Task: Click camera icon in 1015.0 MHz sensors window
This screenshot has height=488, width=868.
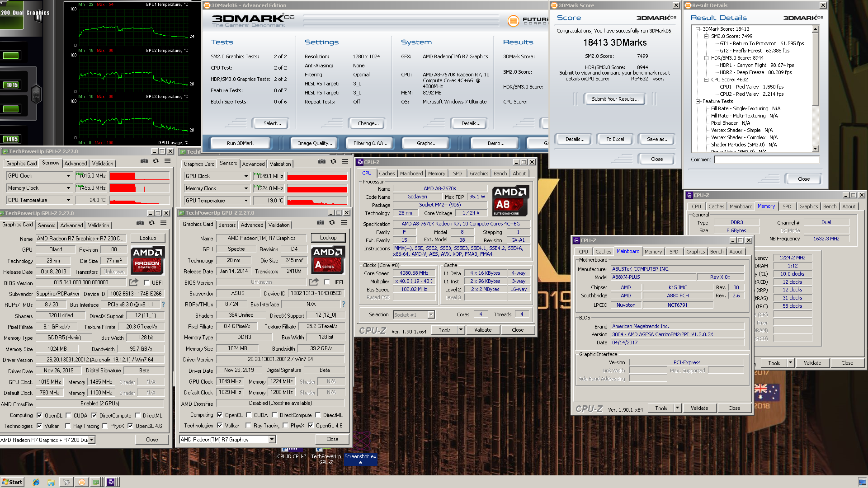Action: click(x=144, y=161)
